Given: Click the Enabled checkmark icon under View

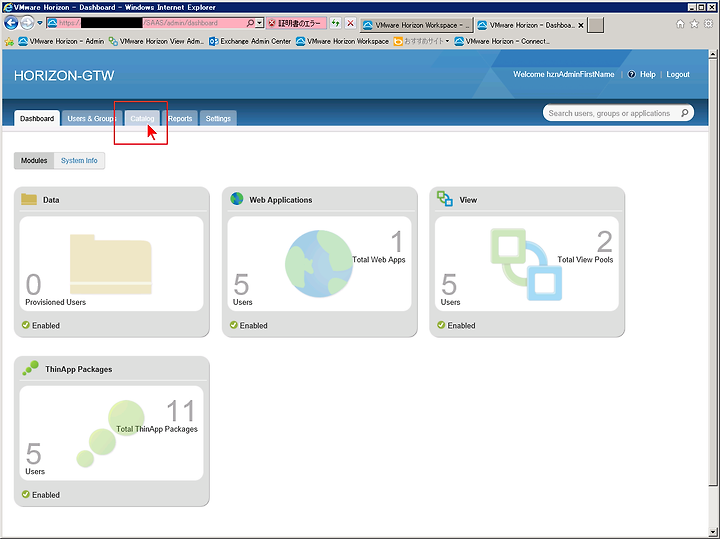Looking at the screenshot, I should [441, 325].
